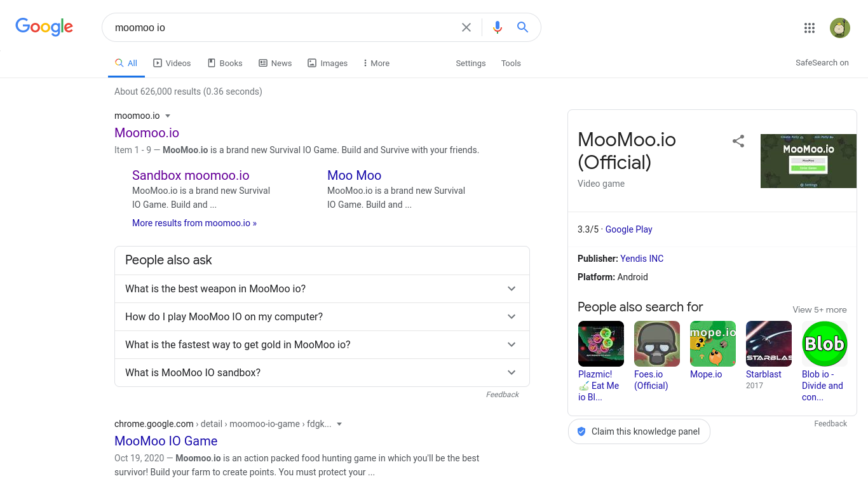This screenshot has height=488, width=868.
Task: Clear the search box with the X icon
Action: [x=466, y=27]
